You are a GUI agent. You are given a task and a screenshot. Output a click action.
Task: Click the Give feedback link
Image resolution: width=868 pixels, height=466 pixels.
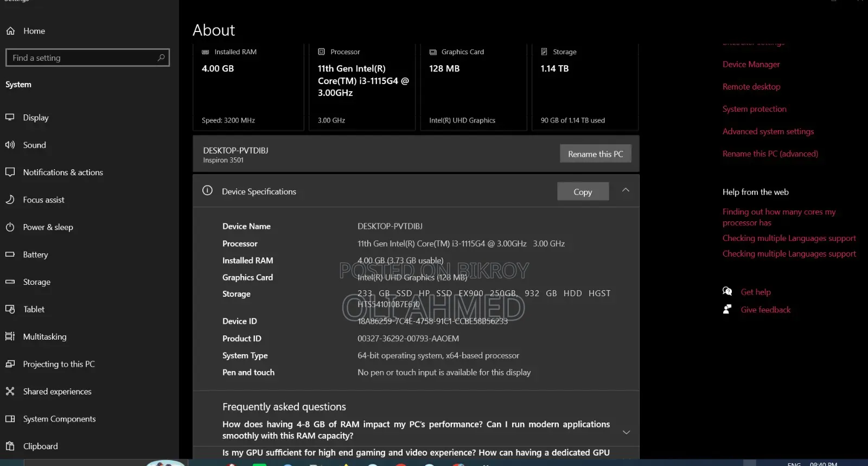point(765,310)
